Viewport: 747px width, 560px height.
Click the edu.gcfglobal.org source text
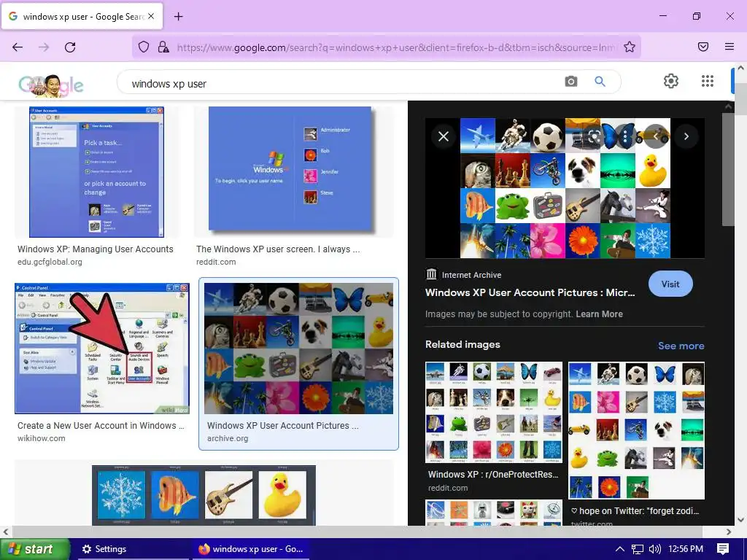[x=50, y=262]
